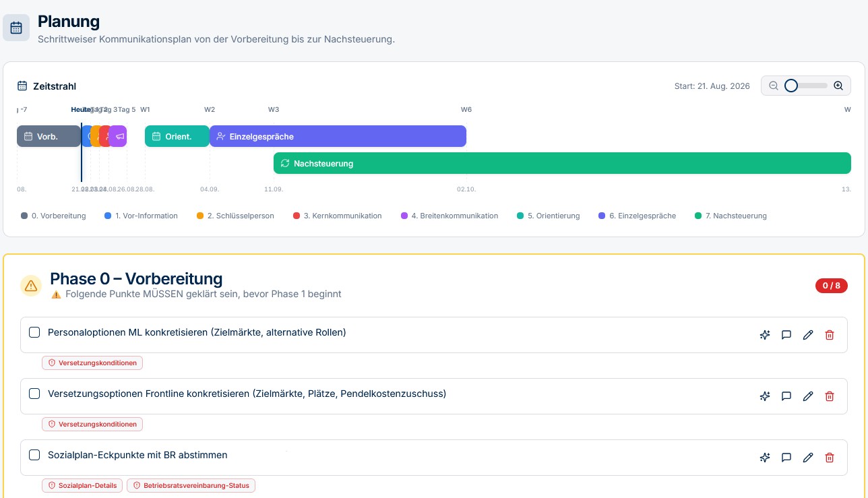This screenshot has height=498, width=868.
Task: Click Versetzungskonditionen tag under Versetzungsoptionen Frontline
Action: (x=92, y=424)
